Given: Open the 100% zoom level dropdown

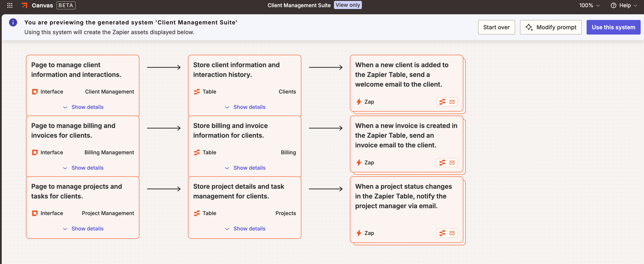Looking at the screenshot, I should pyautogui.click(x=589, y=5).
